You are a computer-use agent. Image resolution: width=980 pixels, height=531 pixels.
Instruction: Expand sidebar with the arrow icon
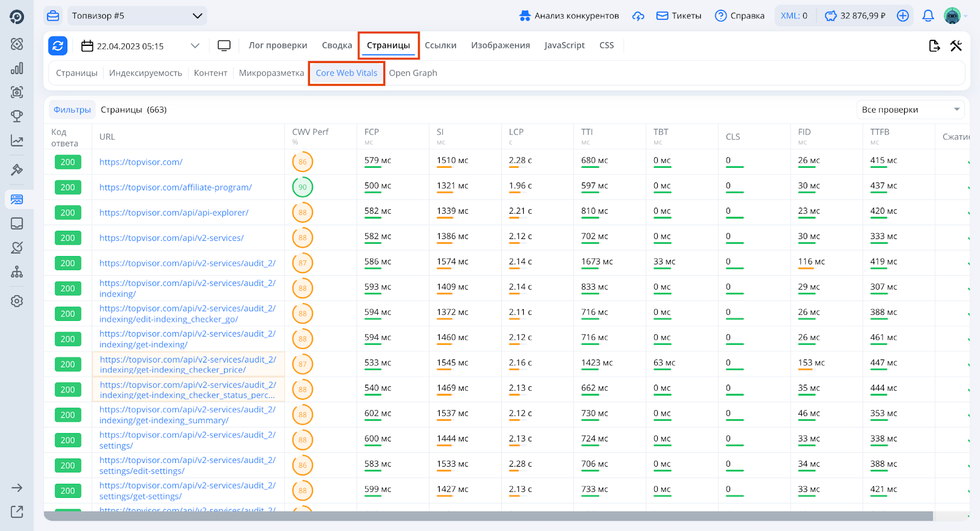(17, 488)
